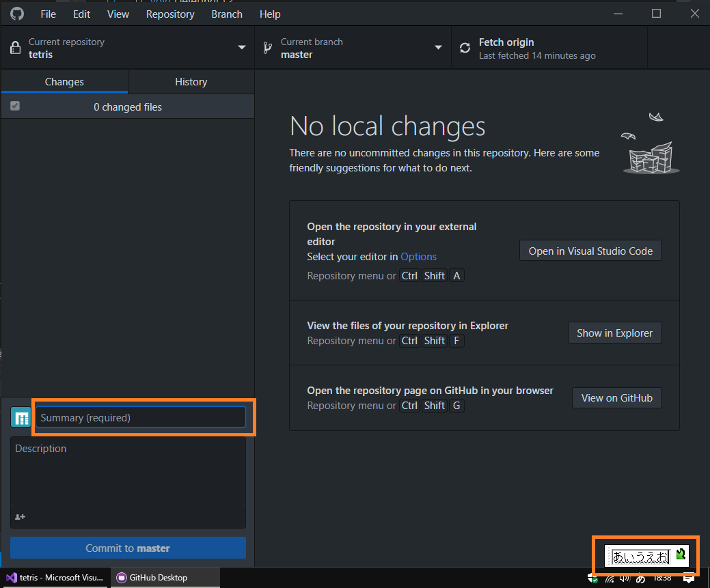Open the Repository menu
This screenshot has height=588, width=710.
coord(170,14)
